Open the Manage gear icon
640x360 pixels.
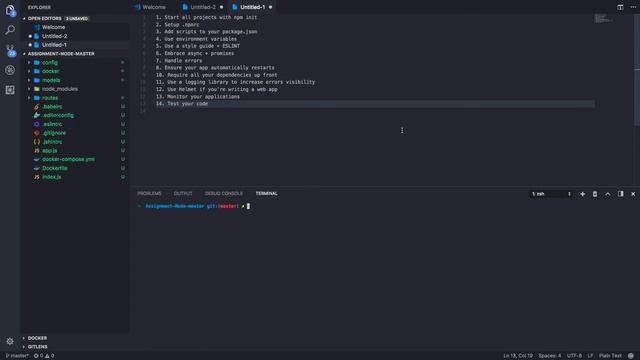pyautogui.click(x=10, y=341)
